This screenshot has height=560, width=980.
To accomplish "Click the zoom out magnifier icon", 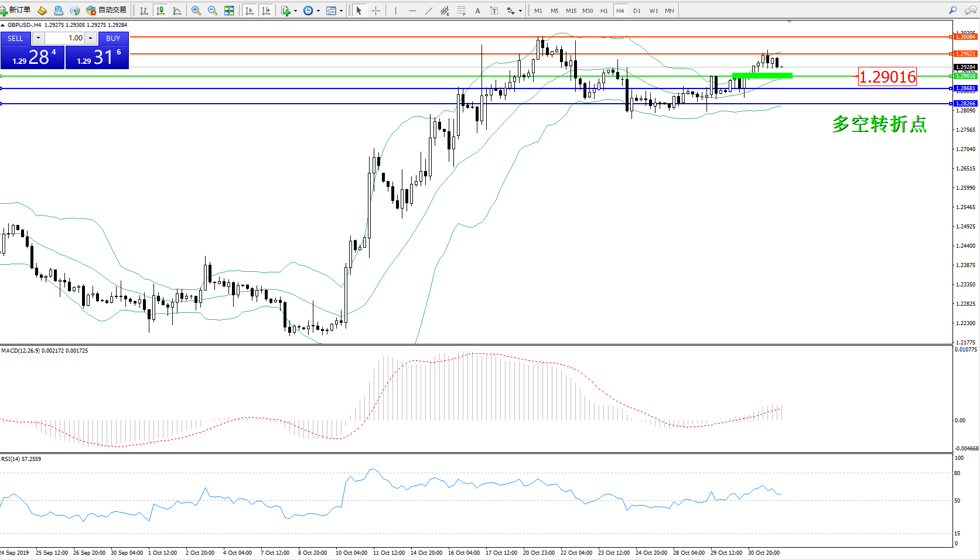I will point(213,11).
